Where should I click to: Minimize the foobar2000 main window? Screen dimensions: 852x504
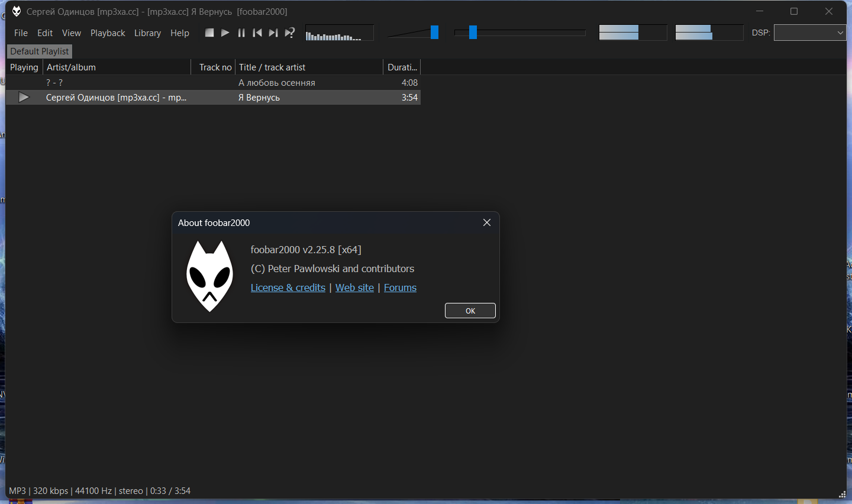pos(760,11)
